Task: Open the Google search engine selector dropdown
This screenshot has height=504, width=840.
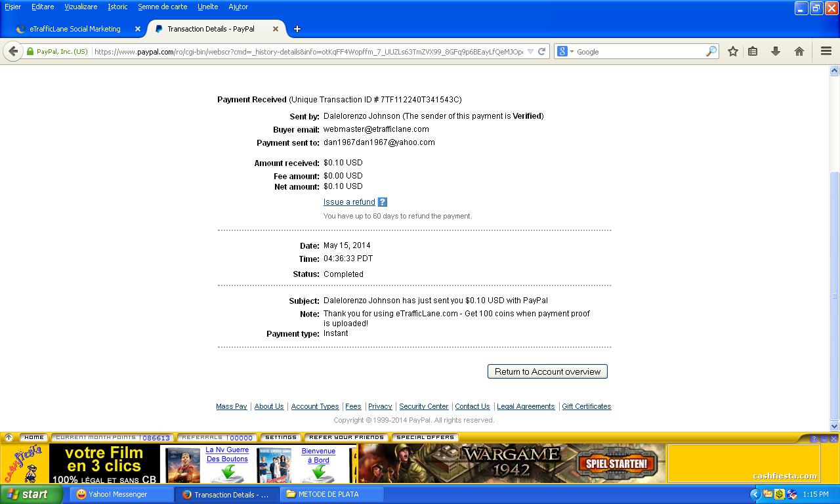Action: [565, 51]
